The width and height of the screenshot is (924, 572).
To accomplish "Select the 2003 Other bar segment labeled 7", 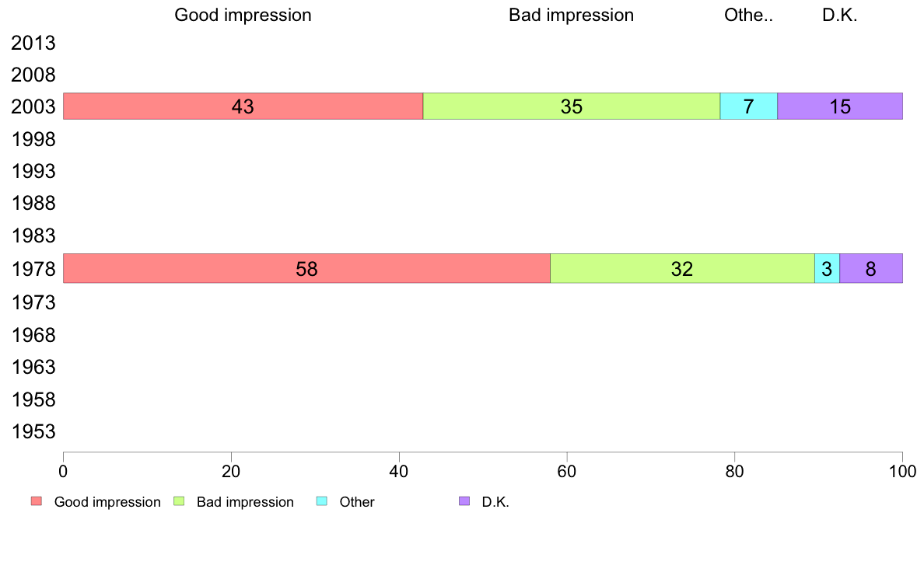I will [x=748, y=106].
